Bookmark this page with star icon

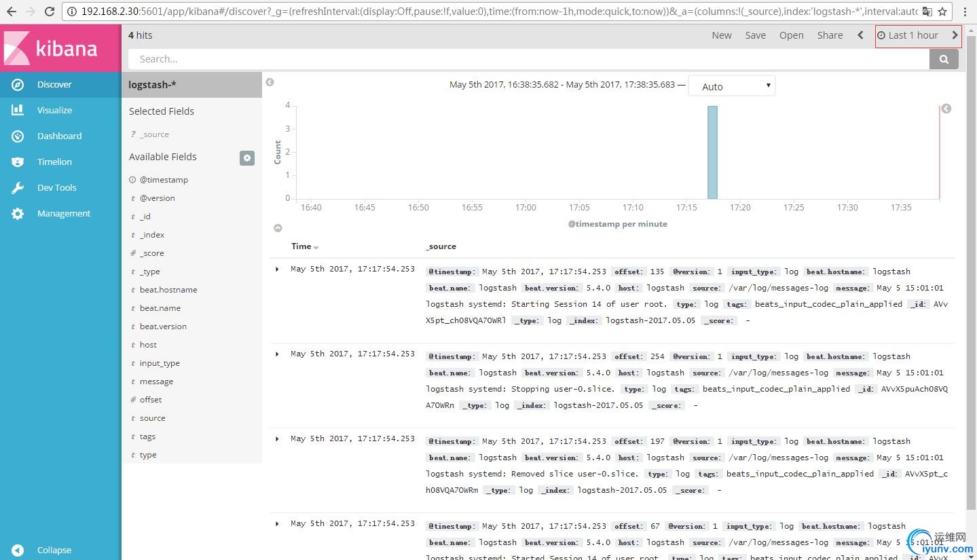click(942, 12)
